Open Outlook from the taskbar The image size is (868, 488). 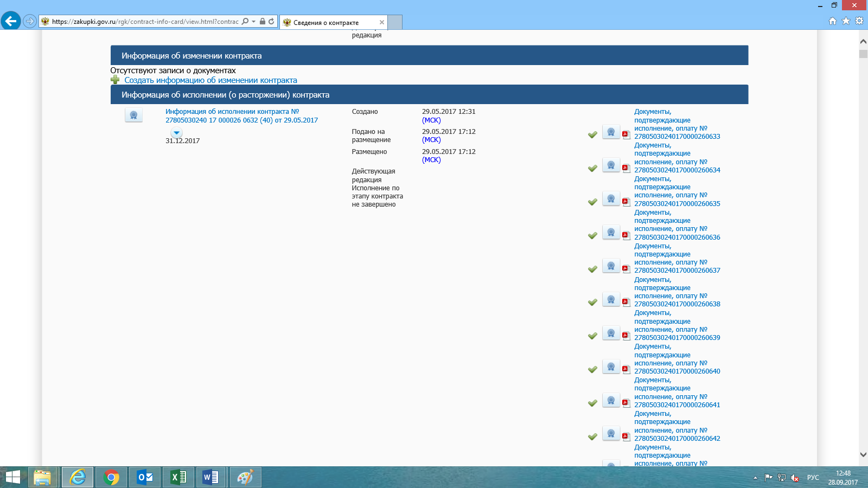click(145, 477)
